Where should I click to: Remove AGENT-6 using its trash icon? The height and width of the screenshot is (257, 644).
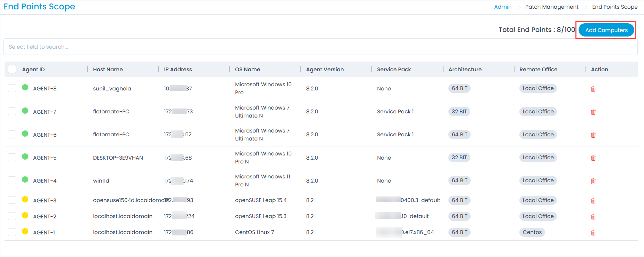593,135
